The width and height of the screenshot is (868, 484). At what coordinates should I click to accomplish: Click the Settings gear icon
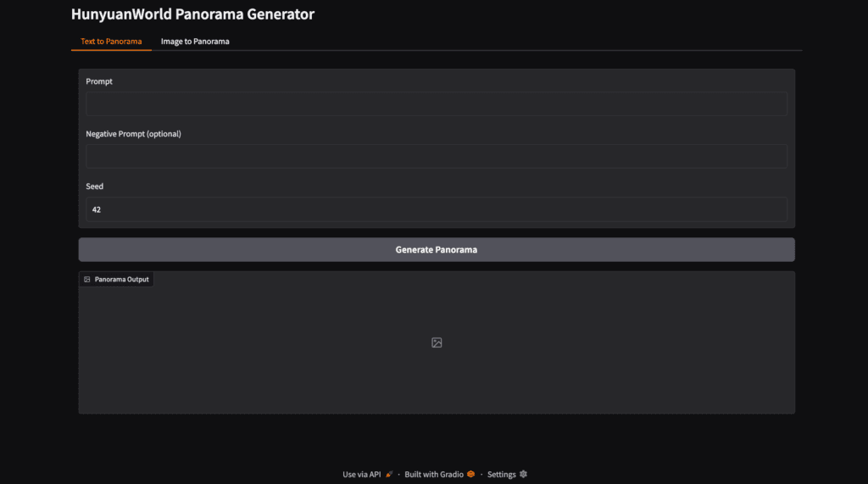click(x=523, y=474)
